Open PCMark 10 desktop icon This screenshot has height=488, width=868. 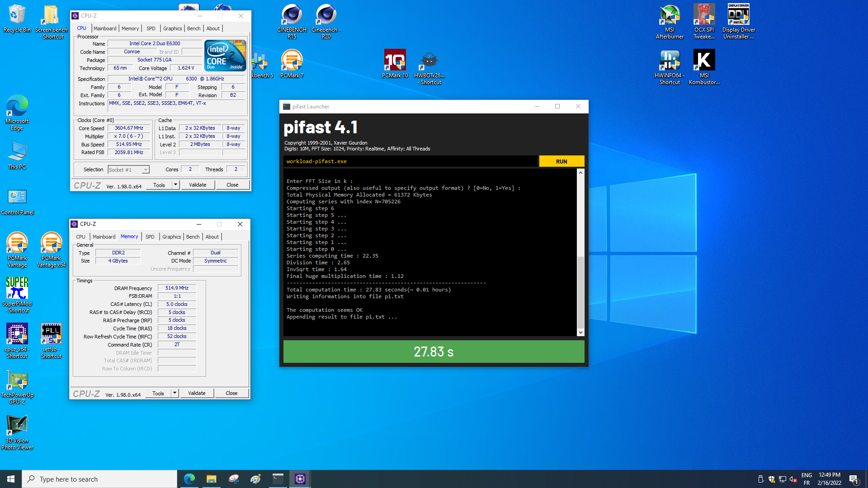click(x=395, y=64)
